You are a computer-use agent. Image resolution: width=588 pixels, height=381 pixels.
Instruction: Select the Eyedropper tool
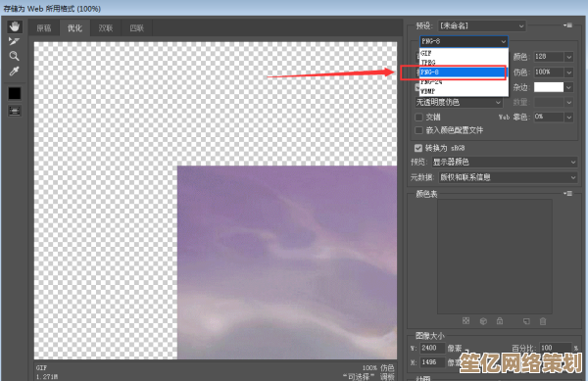15,71
